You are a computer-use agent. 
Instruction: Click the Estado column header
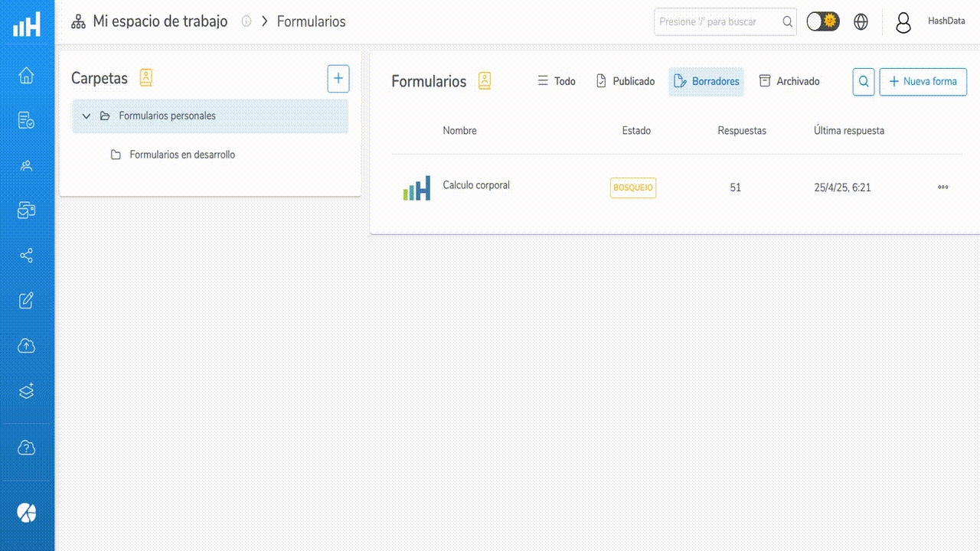pyautogui.click(x=636, y=131)
